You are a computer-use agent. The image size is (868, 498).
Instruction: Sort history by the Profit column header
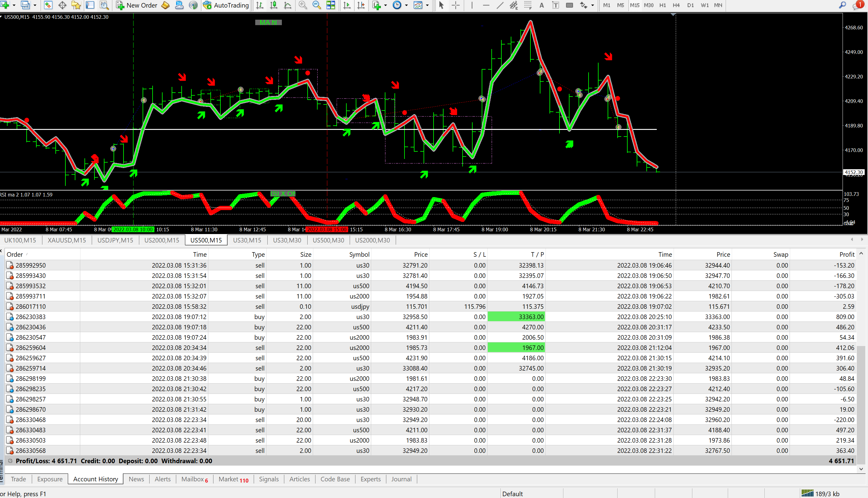(847, 254)
